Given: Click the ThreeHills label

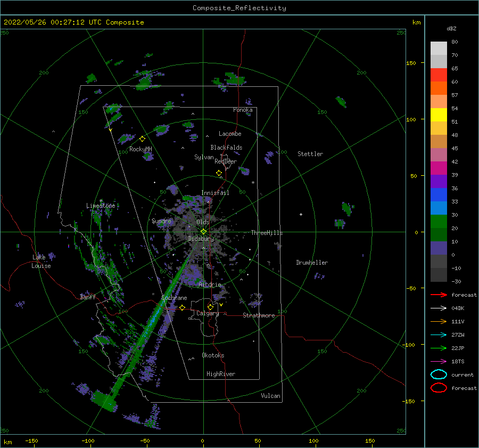Looking at the screenshot, I should [267, 233].
